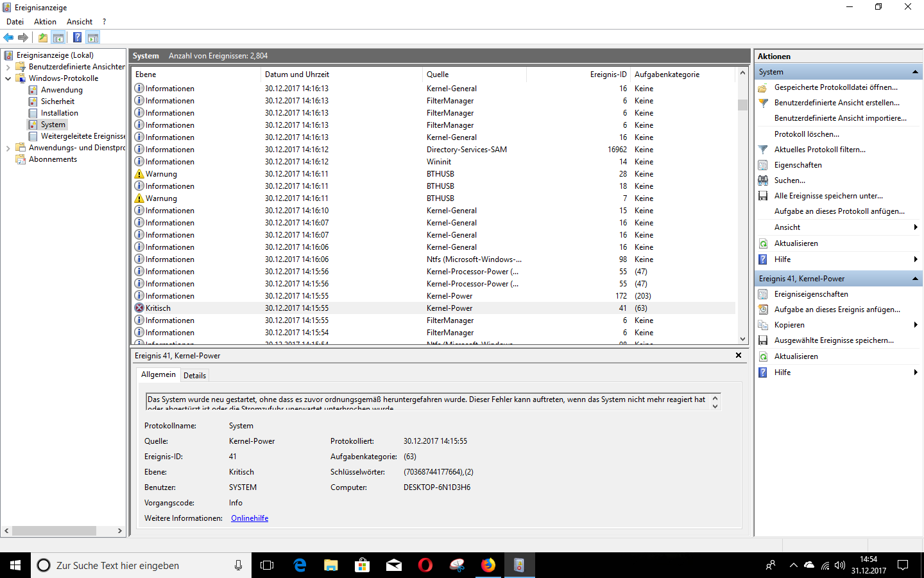Image resolution: width=924 pixels, height=578 pixels.
Task: Open Microsoft Edge from the taskbar
Action: click(x=300, y=565)
